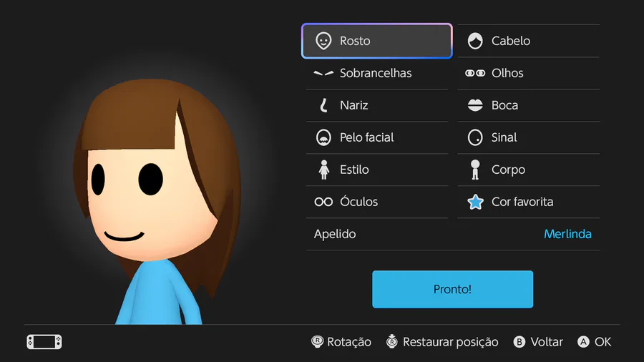Click the R stick Rotação icon
The image size is (644, 362).
point(317,341)
